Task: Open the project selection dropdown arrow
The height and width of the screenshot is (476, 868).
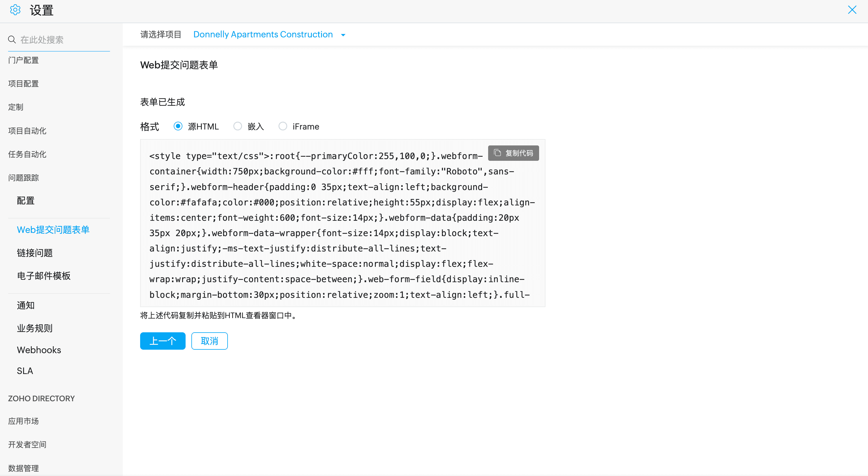Action: click(x=343, y=35)
